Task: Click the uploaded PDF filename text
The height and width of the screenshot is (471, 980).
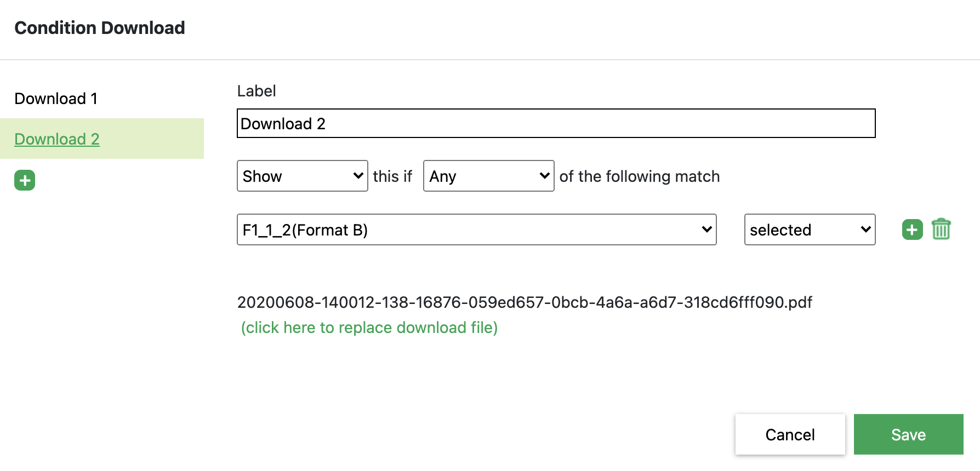Action: click(525, 302)
